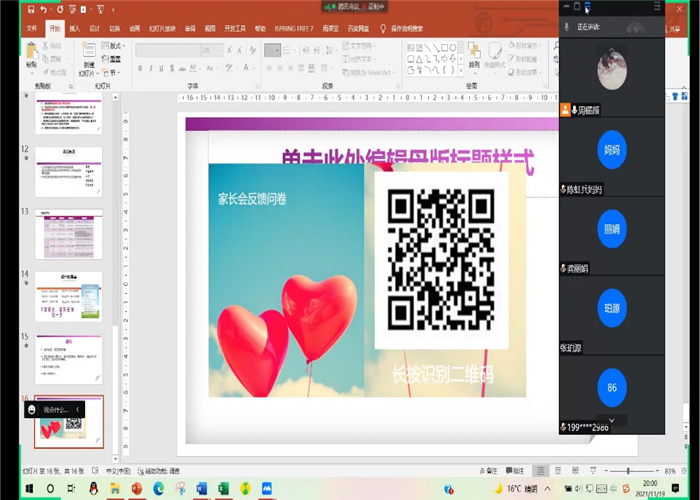Expand the Layout dropdown
This screenshot has height=500, width=700.
113,46
